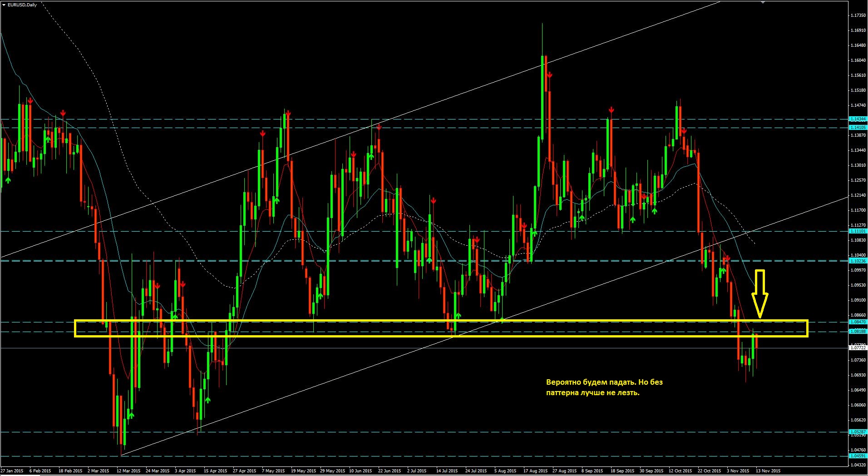This screenshot has height=476, width=868.
Task: Click the 1.06490 price scale value
Action: tap(858, 390)
